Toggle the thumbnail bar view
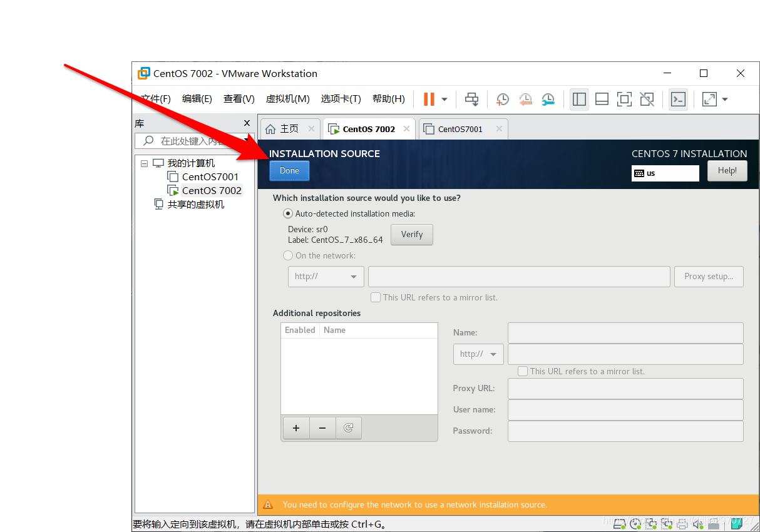 [602, 99]
